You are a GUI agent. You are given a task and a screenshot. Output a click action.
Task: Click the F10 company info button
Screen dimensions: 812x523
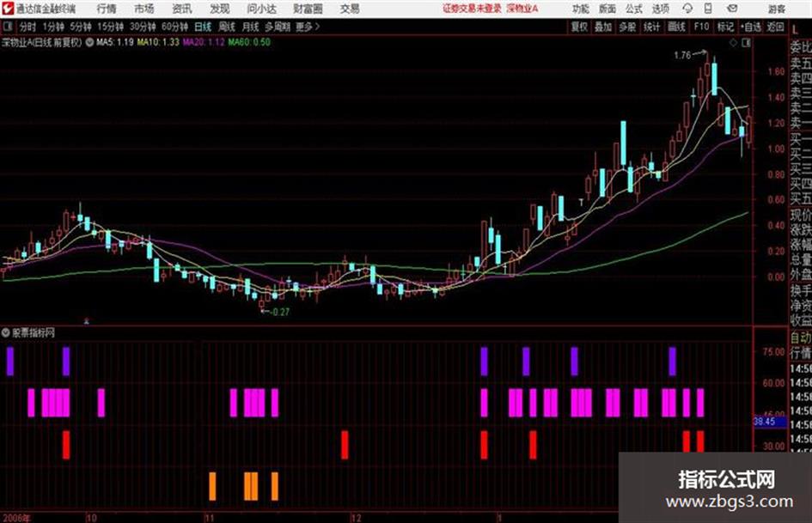701,27
